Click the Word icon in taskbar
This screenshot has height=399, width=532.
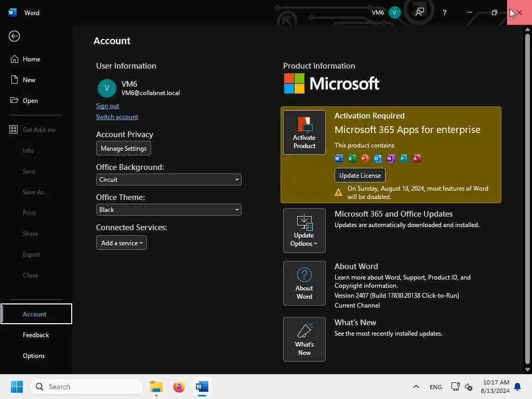(x=202, y=387)
